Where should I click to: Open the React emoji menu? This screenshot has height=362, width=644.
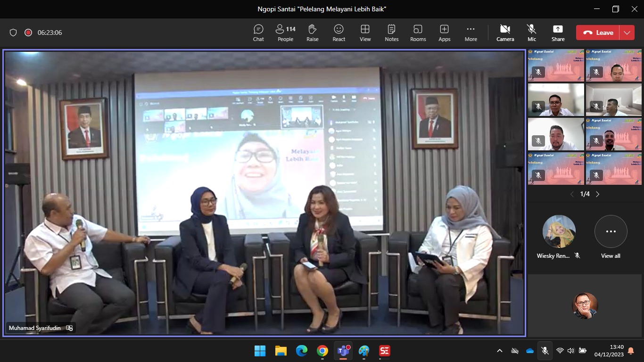339,33
